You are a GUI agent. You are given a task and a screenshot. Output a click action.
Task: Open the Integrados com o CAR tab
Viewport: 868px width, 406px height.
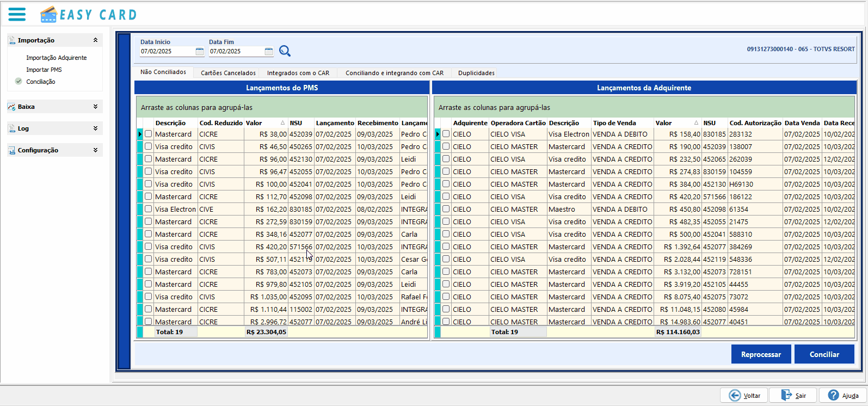(298, 73)
